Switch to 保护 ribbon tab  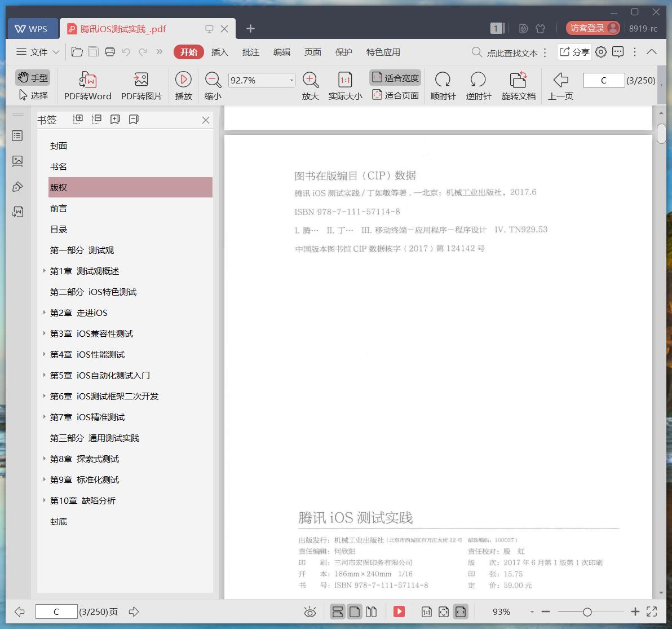[344, 52]
